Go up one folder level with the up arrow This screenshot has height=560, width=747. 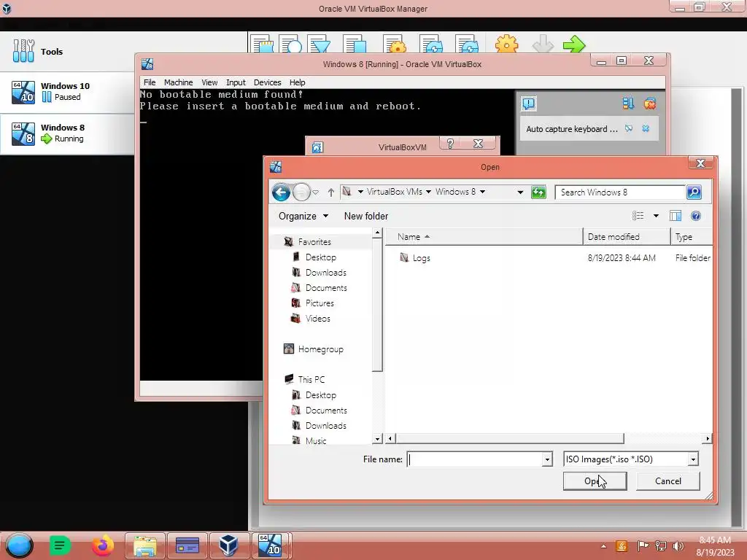click(330, 192)
